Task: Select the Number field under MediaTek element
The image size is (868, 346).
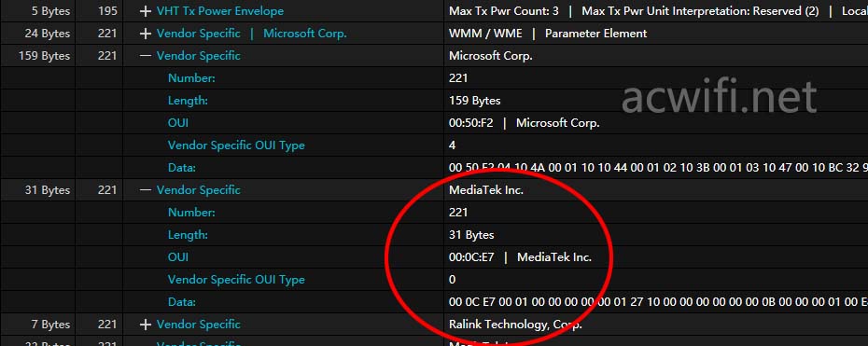Action: (x=191, y=213)
